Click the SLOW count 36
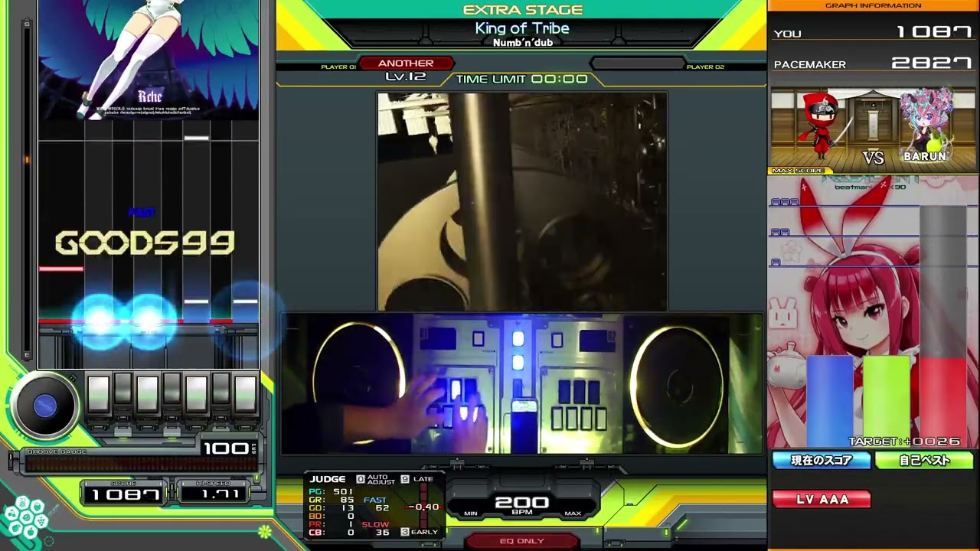The height and width of the screenshot is (551, 980). coord(382,532)
